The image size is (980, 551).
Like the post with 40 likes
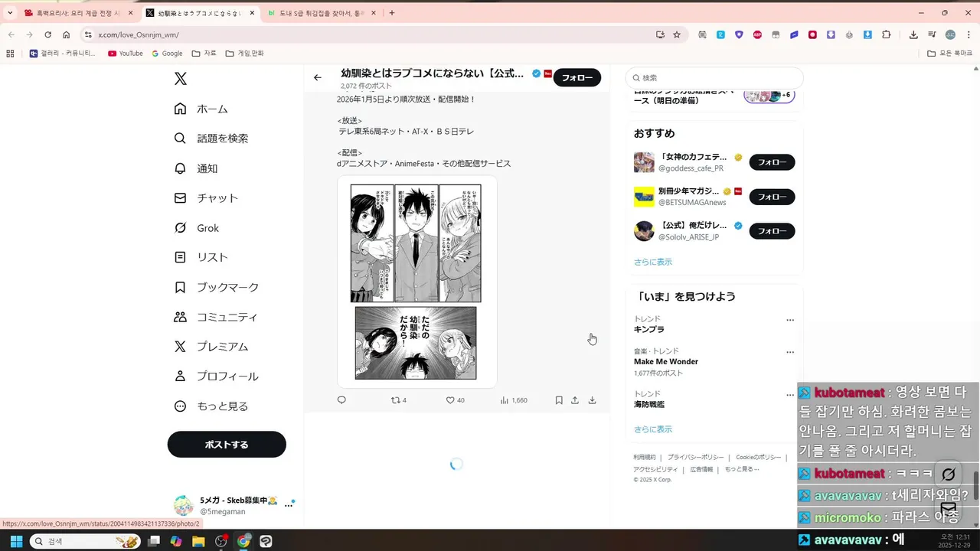click(x=455, y=400)
